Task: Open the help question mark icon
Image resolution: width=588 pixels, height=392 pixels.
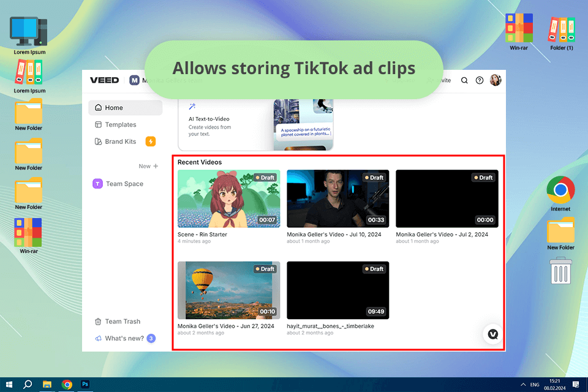Action: tap(479, 80)
